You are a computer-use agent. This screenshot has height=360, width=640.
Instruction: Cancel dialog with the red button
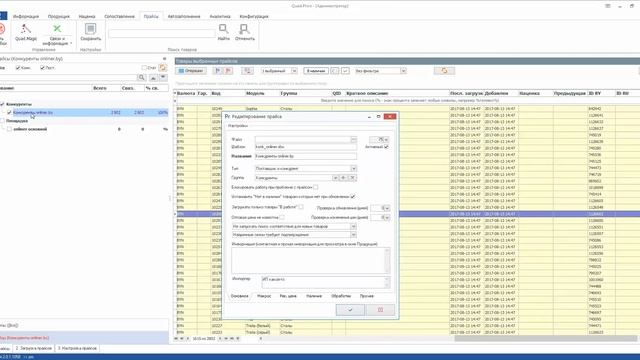tap(380, 310)
